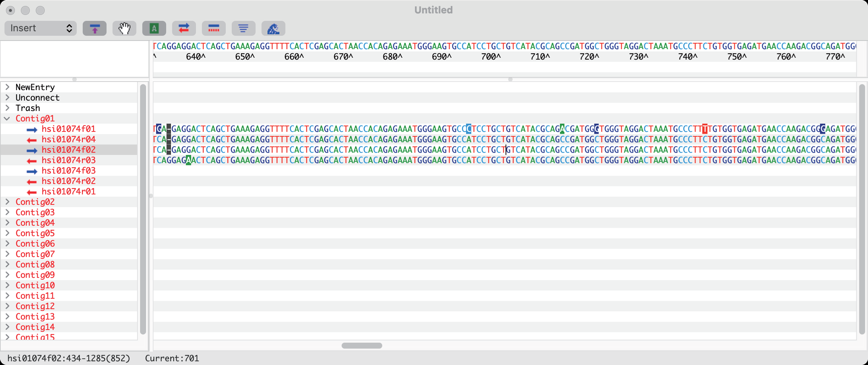Click the red reverse arrow of hsi01074r01
This screenshot has width=868, height=365.
[x=32, y=192]
